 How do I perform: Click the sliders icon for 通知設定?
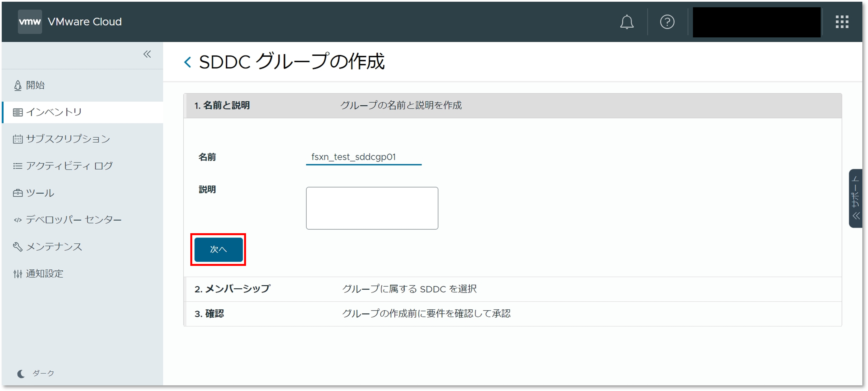[18, 274]
